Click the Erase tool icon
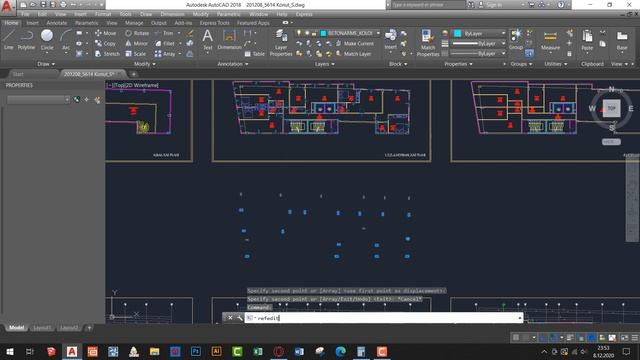The width and height of the screenshot is (640, 360). tap(190, 33)
